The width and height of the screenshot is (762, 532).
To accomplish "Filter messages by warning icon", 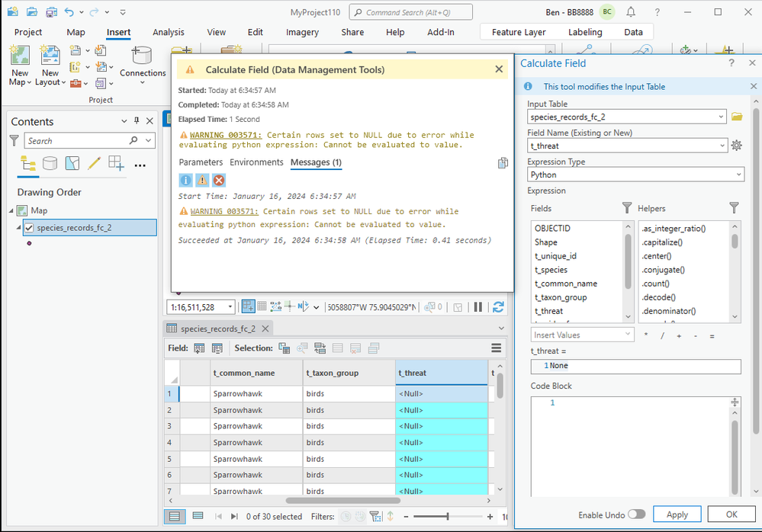I will click(202, 181).
